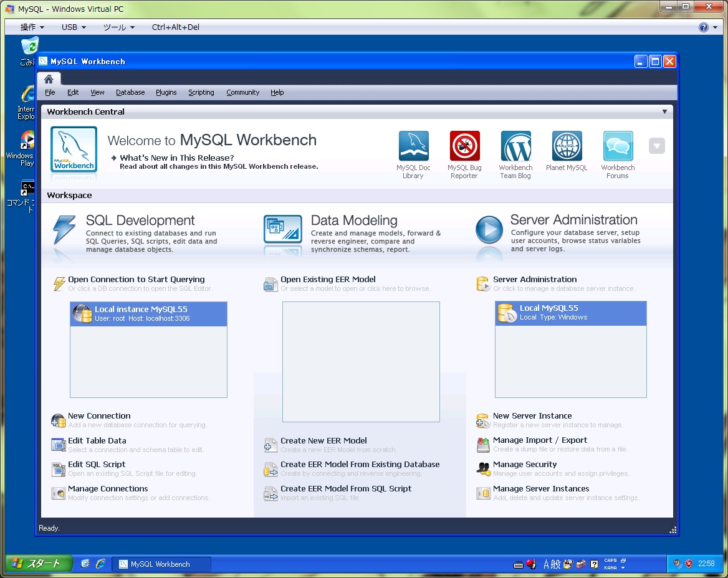
Task: Click the Manage Connections icon
Action: [59, 493]
